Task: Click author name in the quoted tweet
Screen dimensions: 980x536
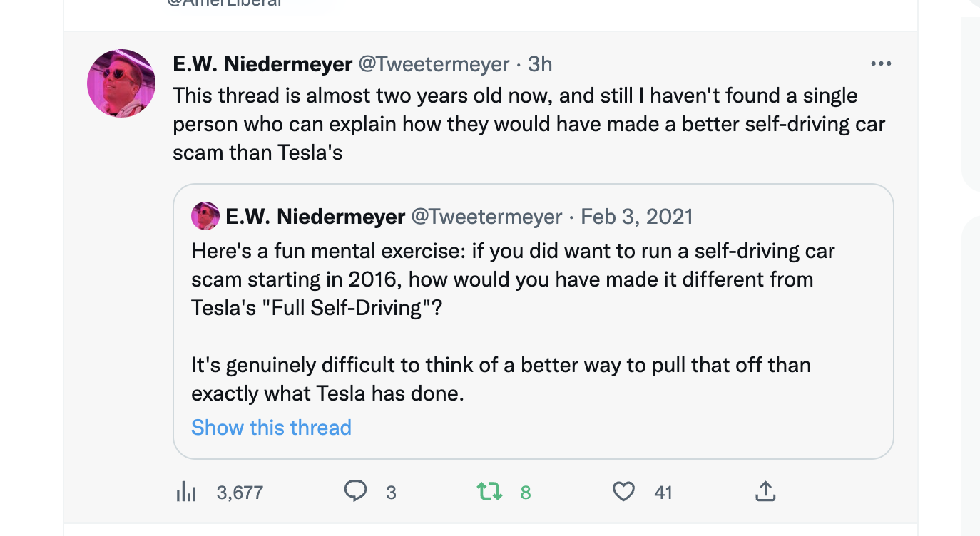Action: click(x=315, y=216)
